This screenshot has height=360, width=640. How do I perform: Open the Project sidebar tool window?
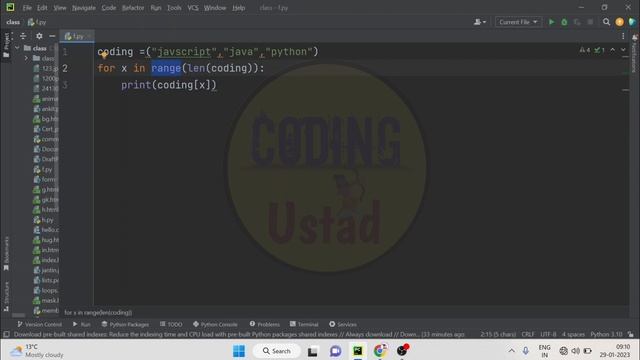pos(6,45)
